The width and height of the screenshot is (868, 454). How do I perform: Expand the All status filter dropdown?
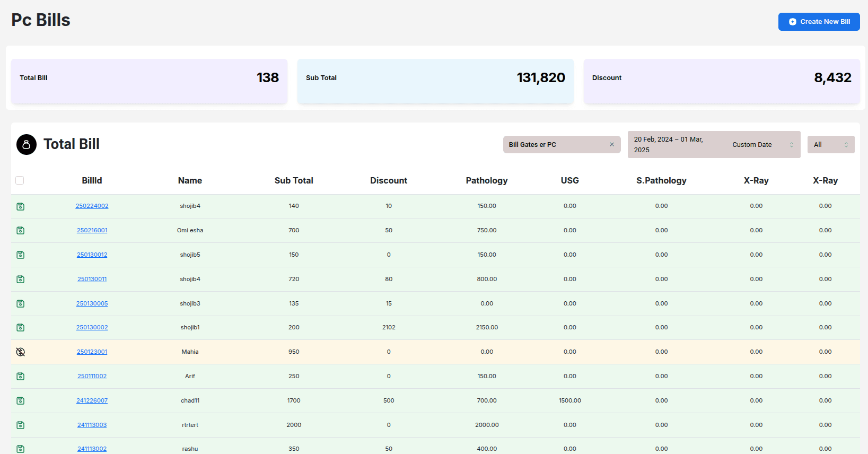coord(830,145)
